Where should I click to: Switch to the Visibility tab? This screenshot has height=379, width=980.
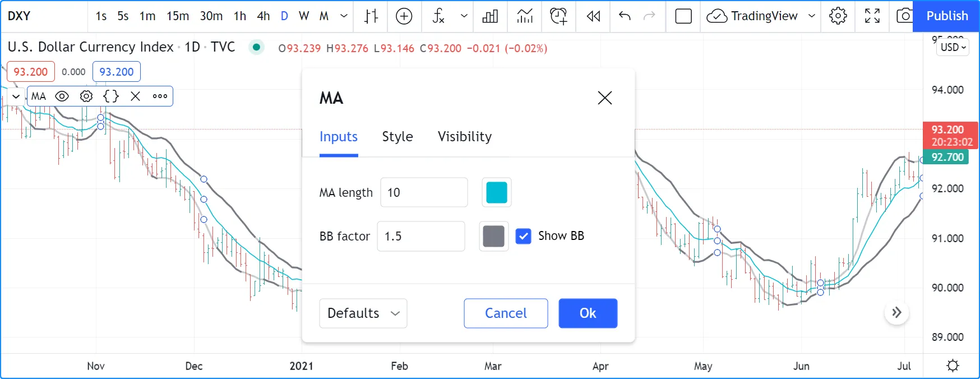click(464, 137)
